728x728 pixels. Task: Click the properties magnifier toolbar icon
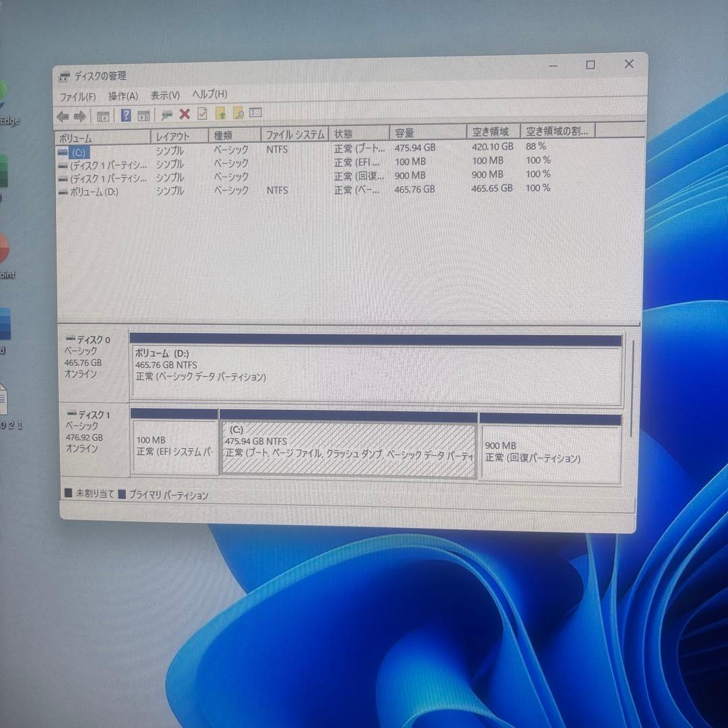166,115
